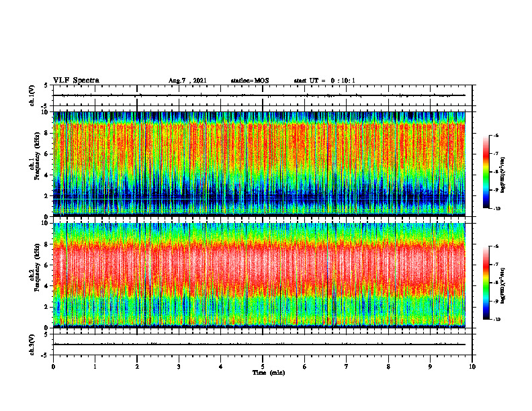This screenshot has height=411, width=532.
Task: Click the "4" tick on ch.1 frequency axis
Action: coord(47,175)
